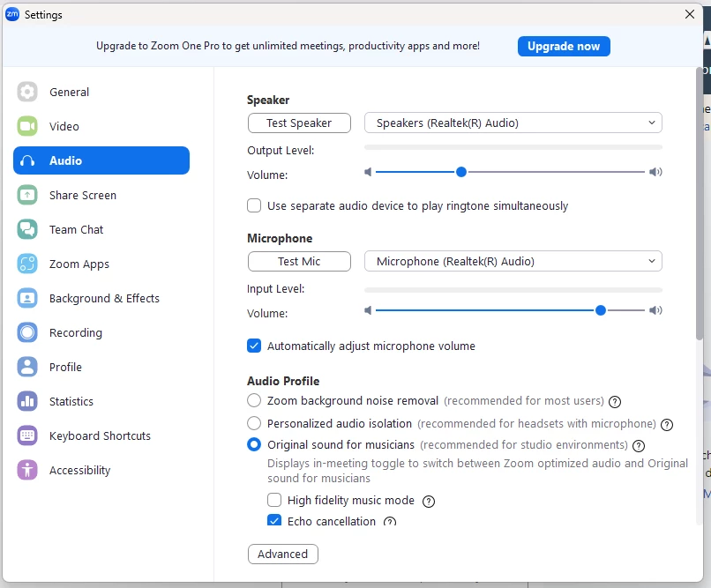Screen dimensions: 711x588
Task: Select Original sound for musicians radio
Action: coord(254,445)
